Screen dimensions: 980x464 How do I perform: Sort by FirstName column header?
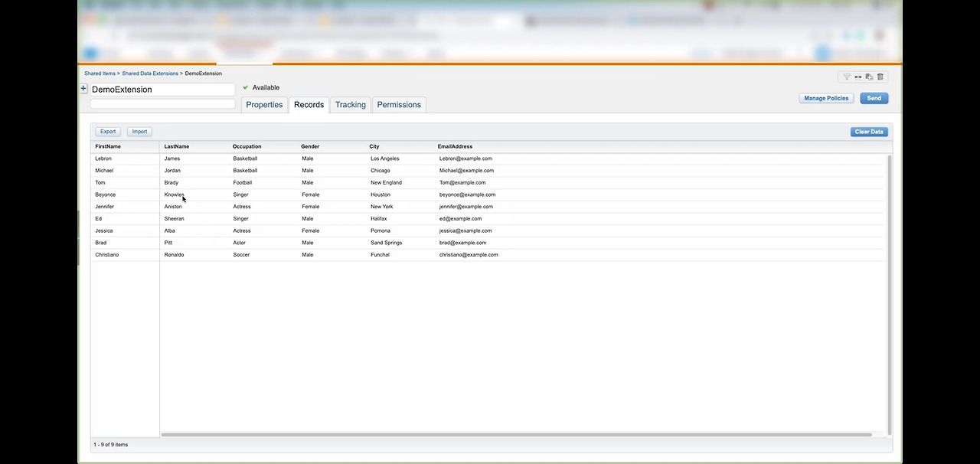pyautogui.click(x=108, y=146)
